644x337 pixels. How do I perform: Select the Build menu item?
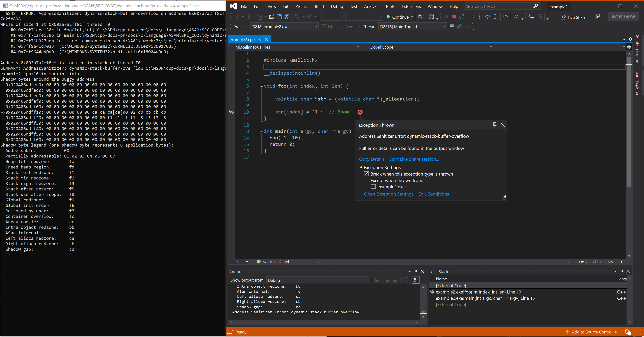pos(319,6)
